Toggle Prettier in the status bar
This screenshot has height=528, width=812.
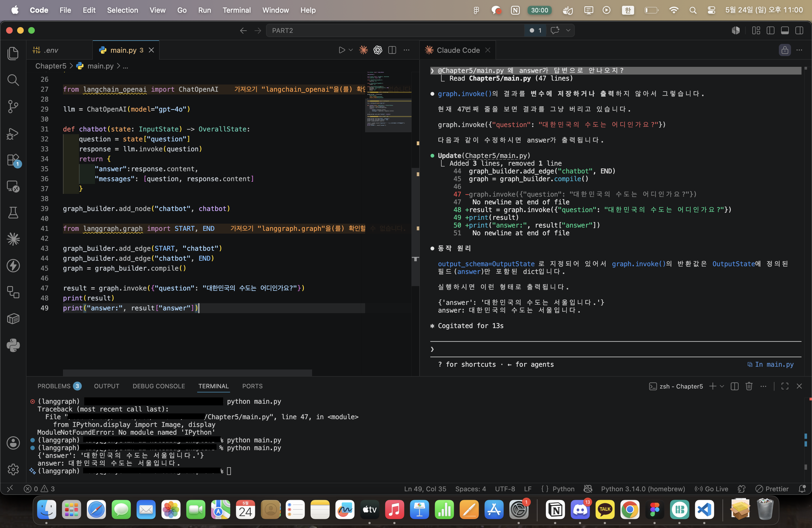click(772, 489)
